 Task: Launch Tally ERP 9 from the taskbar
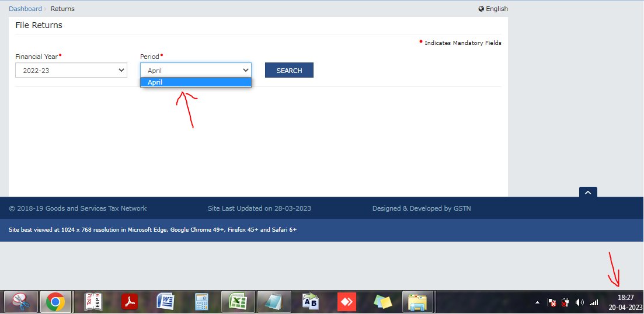coord(93,302)
